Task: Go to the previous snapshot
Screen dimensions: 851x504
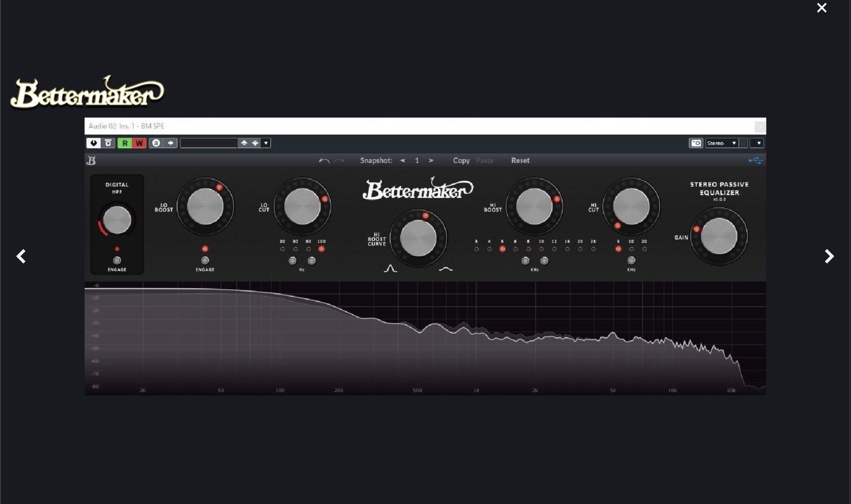Action: coord(402,161)
